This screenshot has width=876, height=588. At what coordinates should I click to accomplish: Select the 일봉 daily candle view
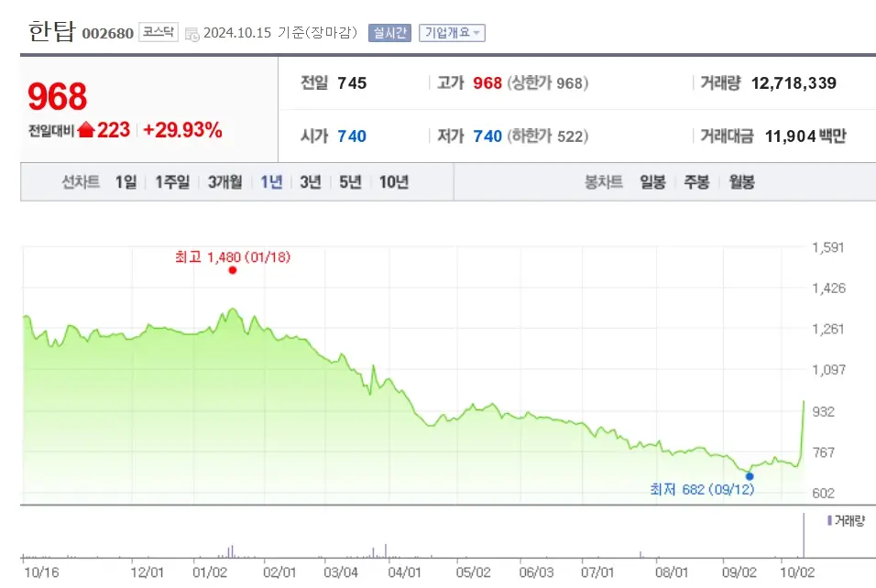tap(652, 181)
